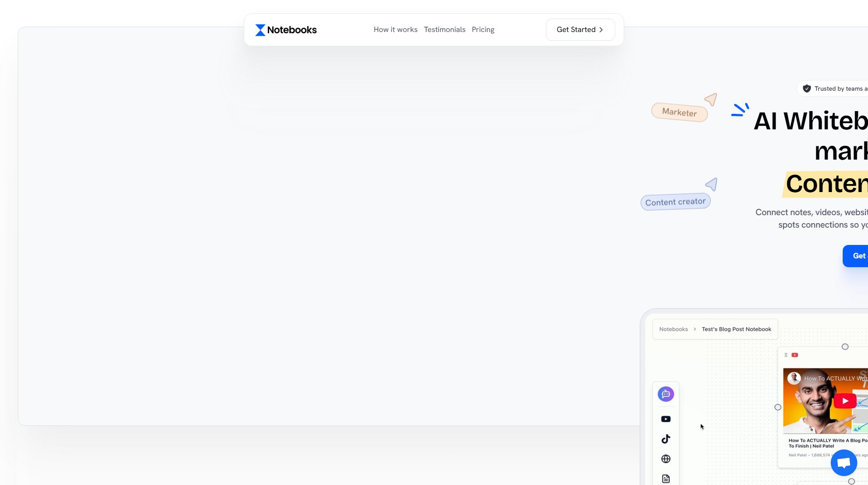Click the Notebooks breadcrumb link

673,329
